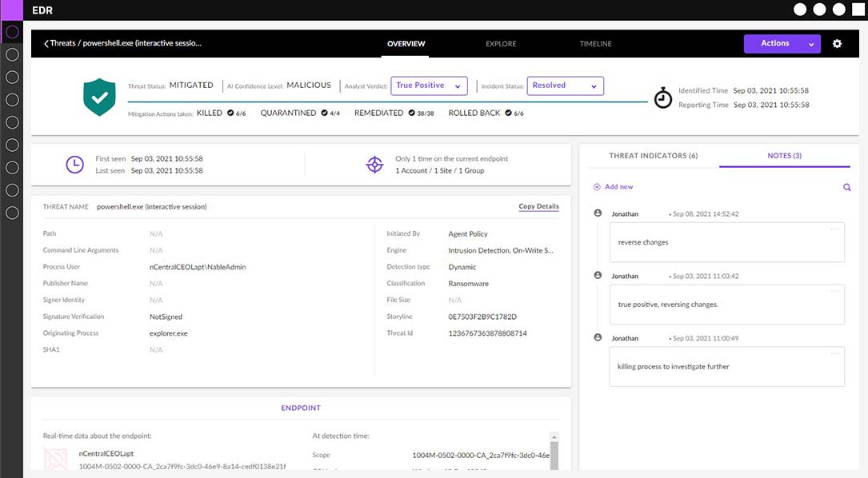Click the 'true positive, reversing changes.' note

(727, 305)
